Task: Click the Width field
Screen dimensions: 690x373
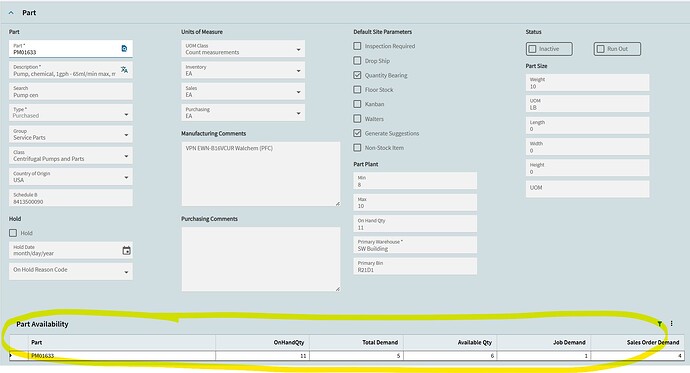Action: [587, 146]
